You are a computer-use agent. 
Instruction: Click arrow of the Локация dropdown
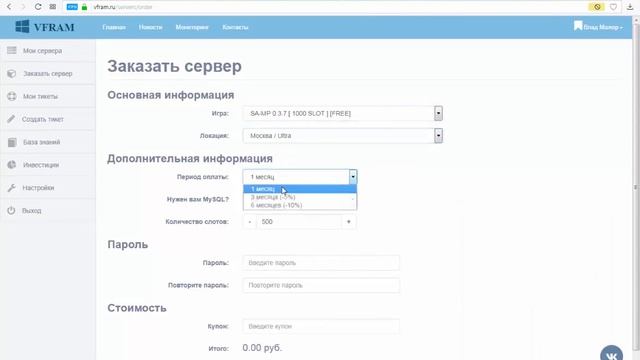point(438,136)
